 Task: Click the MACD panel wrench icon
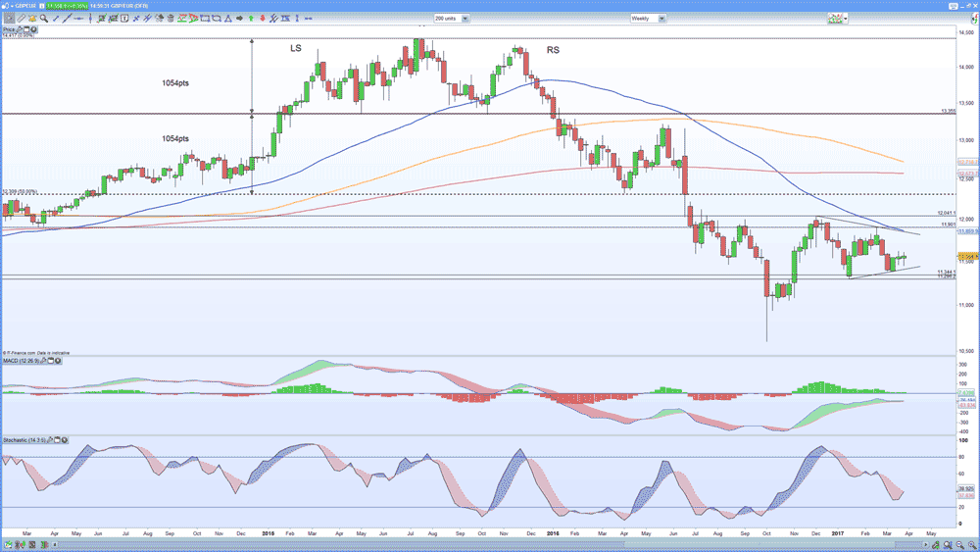(43, 361)
